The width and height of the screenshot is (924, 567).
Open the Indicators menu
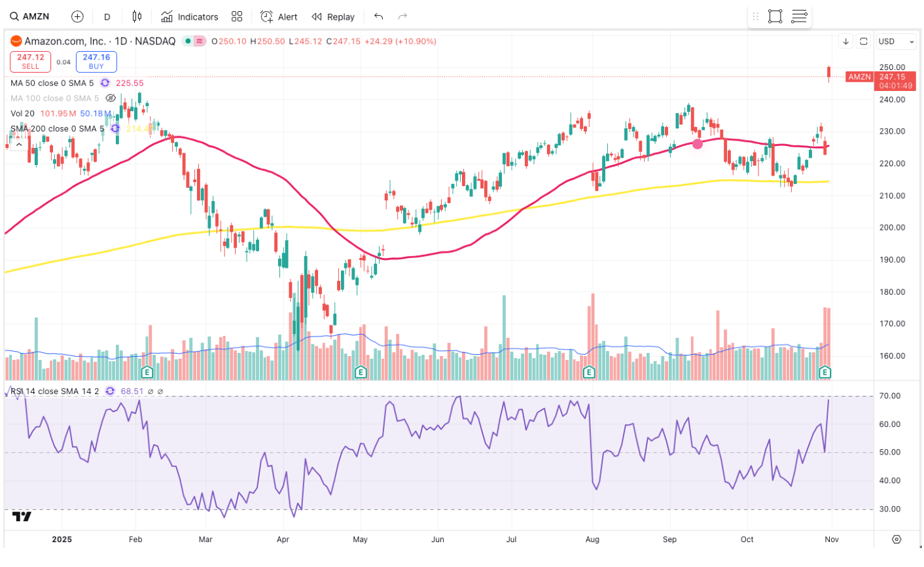pos(190,16)
